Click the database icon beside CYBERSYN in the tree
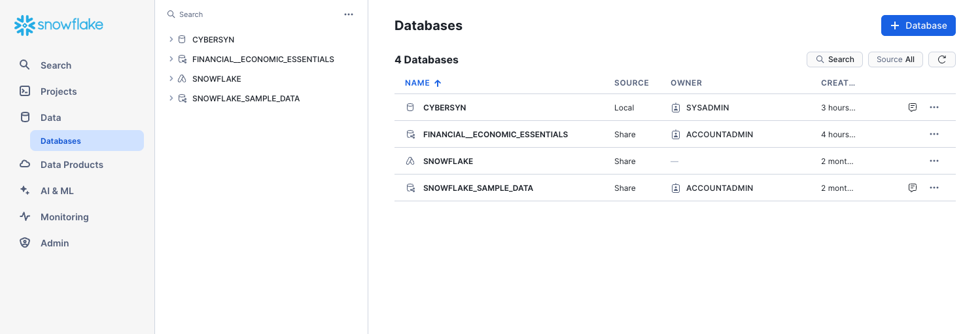 182,39
